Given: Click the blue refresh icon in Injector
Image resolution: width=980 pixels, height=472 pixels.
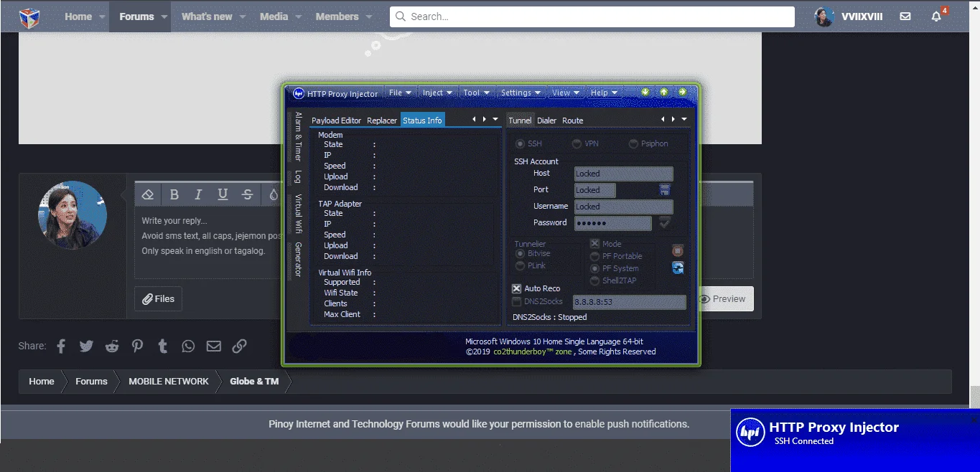Looking at the screenshot, I should (x=678, y=268).
